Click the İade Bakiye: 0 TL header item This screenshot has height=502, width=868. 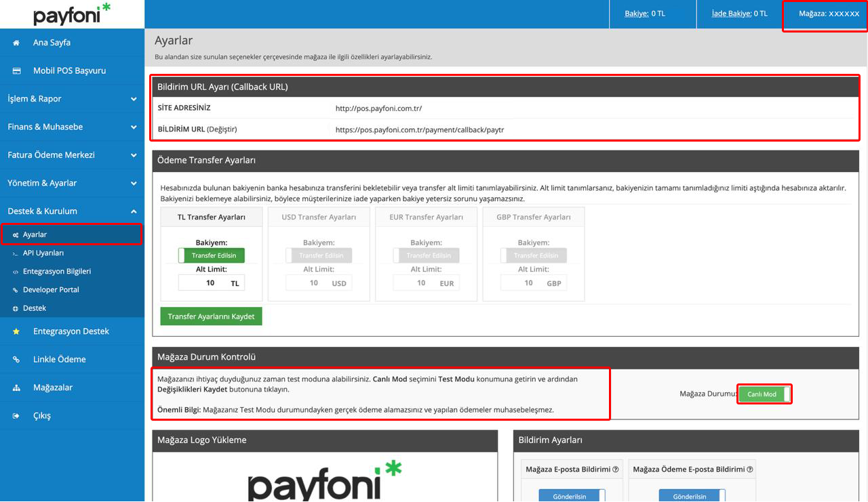[740, 14]
